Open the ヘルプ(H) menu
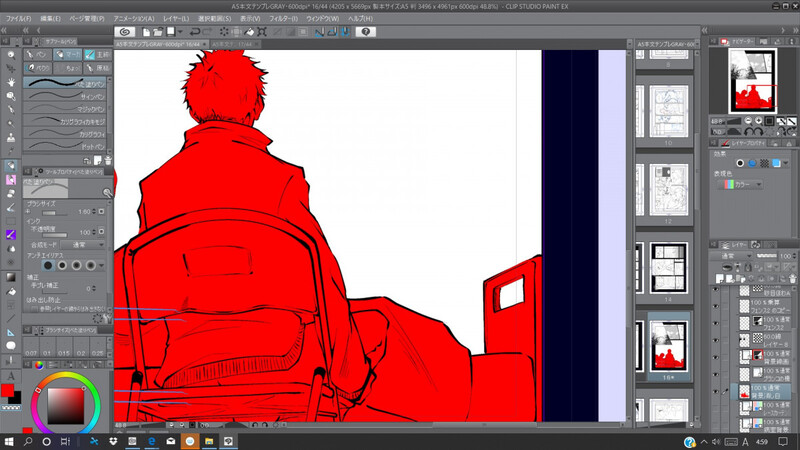This screenshot has width=800, height=450. [x=360, y=18]
